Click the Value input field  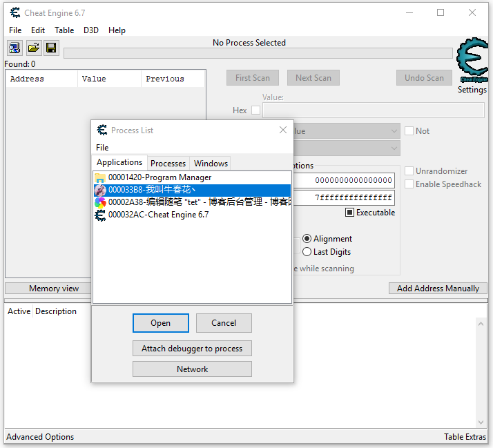tap(374, 110)
